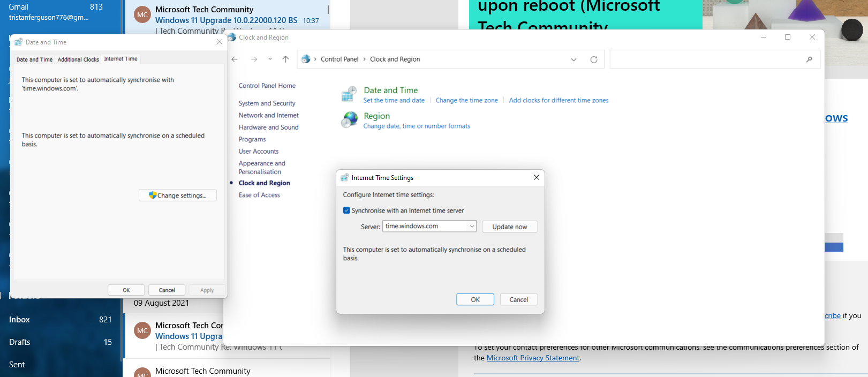Click Cancel in Internet Time Settings
The width and height of the screenshot is (868, 377).
click(x=519, y=300)
